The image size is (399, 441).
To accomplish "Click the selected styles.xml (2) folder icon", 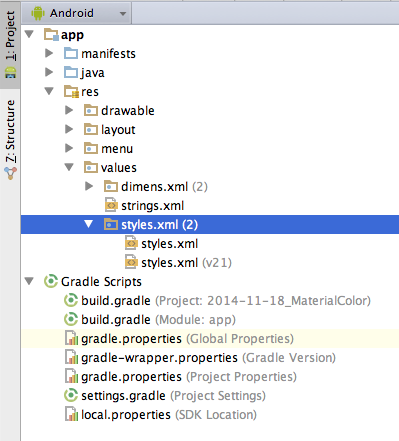I will [111, 224].
